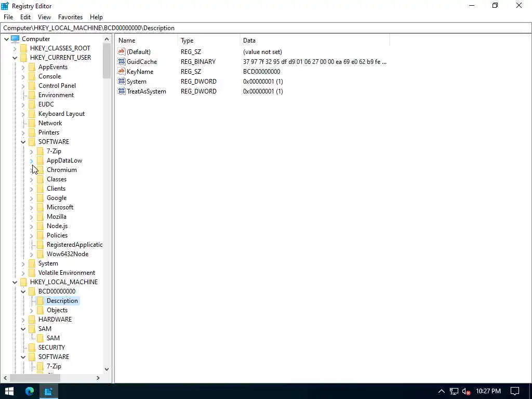Click the TreatAsSystem DWORD value icon
This screenshot has width=532, height=399.
pyautogui.click(x=122, y=91)
